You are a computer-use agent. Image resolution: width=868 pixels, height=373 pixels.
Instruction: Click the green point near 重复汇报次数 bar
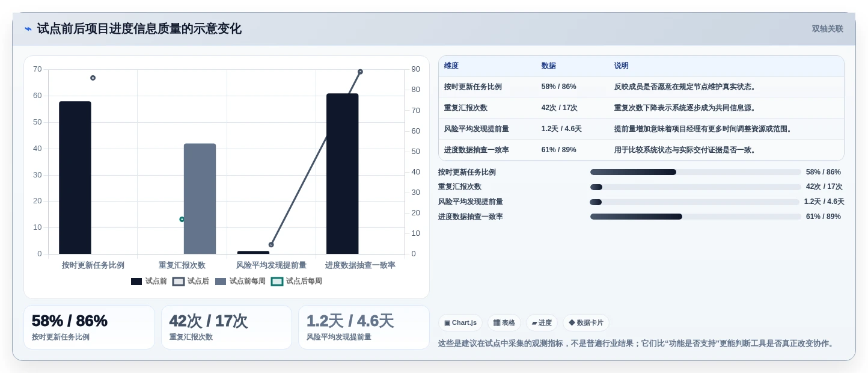(182, 219)
